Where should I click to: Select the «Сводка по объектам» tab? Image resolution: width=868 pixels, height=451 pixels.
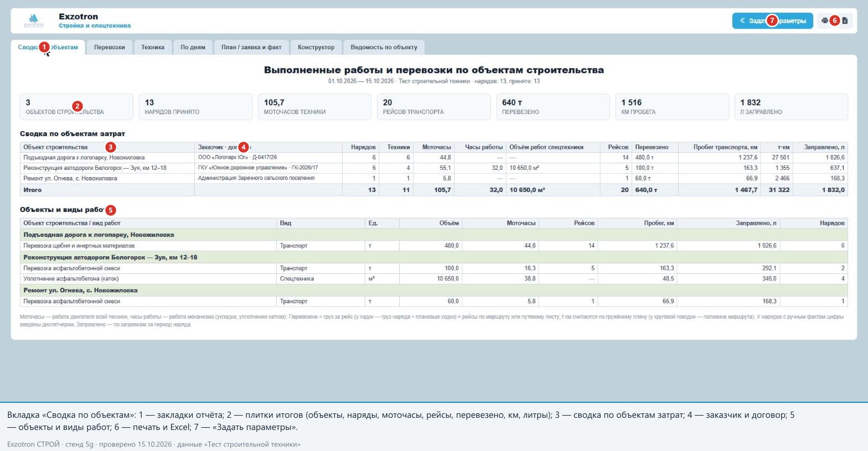pos(48,48)
